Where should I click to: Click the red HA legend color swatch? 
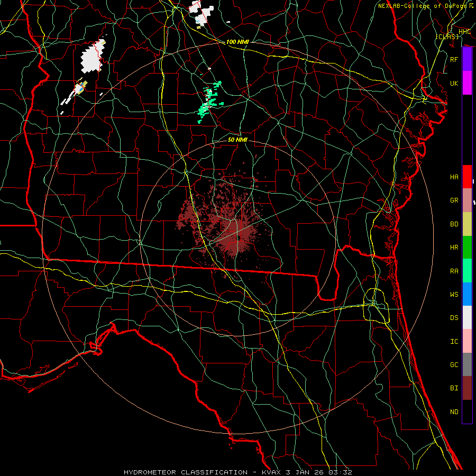(x=467, y=177)
